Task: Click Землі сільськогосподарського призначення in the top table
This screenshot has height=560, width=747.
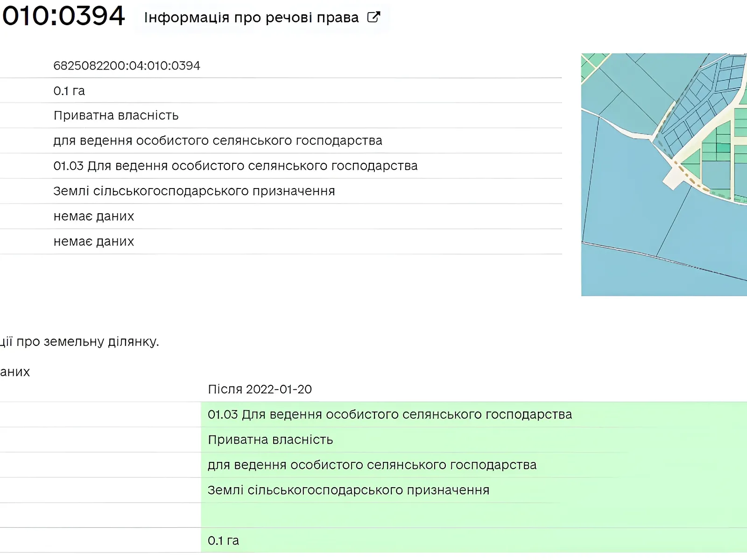Action: [194, 191]
